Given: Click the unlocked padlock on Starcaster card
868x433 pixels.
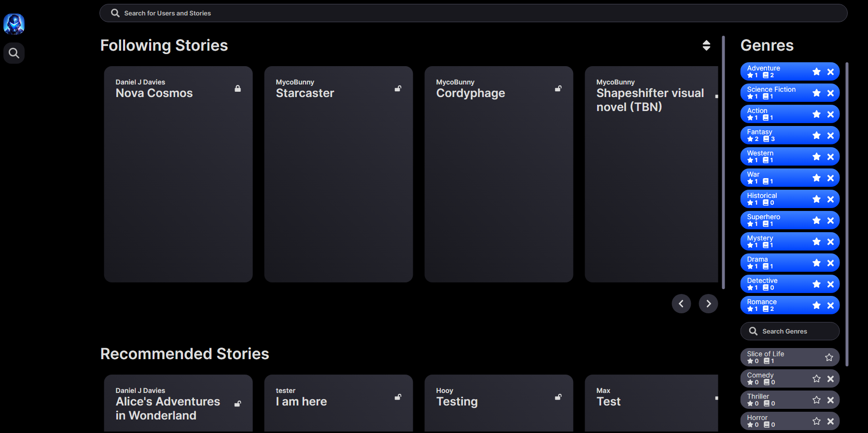Looking at the screenshot, I should pyautogui.click(x=398, y=89).
